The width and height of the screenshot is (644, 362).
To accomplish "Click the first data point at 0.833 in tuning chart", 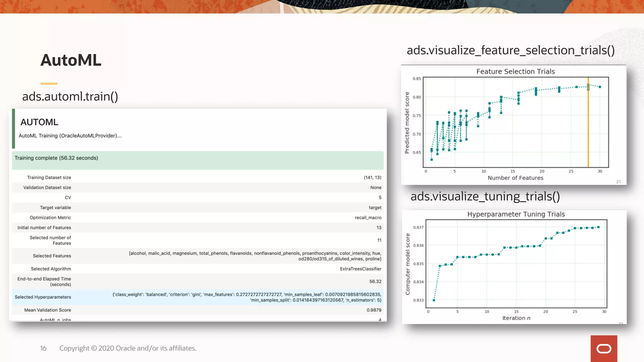I will point(434,300).
